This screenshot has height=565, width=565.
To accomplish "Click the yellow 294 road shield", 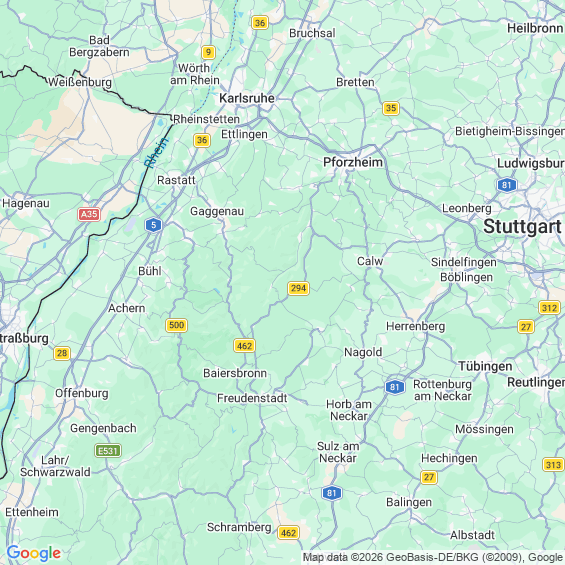I will (x=298, y=288).
